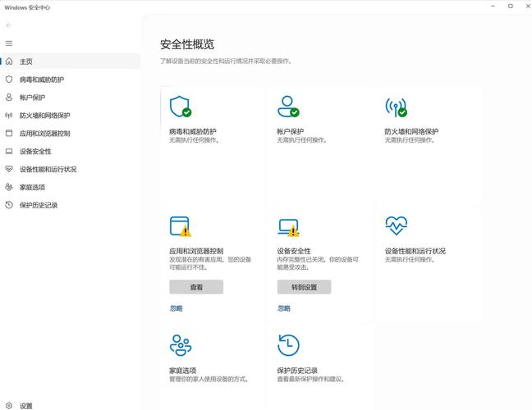Click the 保护历史记录 tile title

tap(297, 371)
